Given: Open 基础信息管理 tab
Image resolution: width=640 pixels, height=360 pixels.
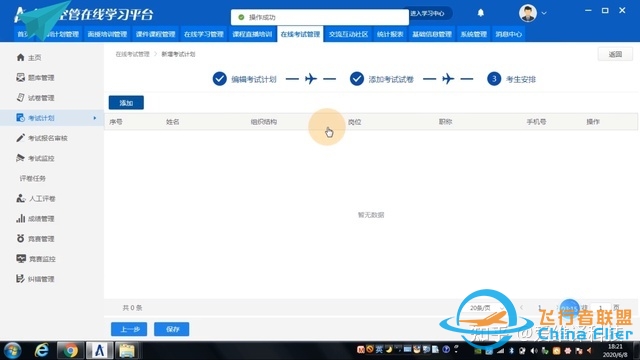Looking at the screenshot, I should click(432, 34).
